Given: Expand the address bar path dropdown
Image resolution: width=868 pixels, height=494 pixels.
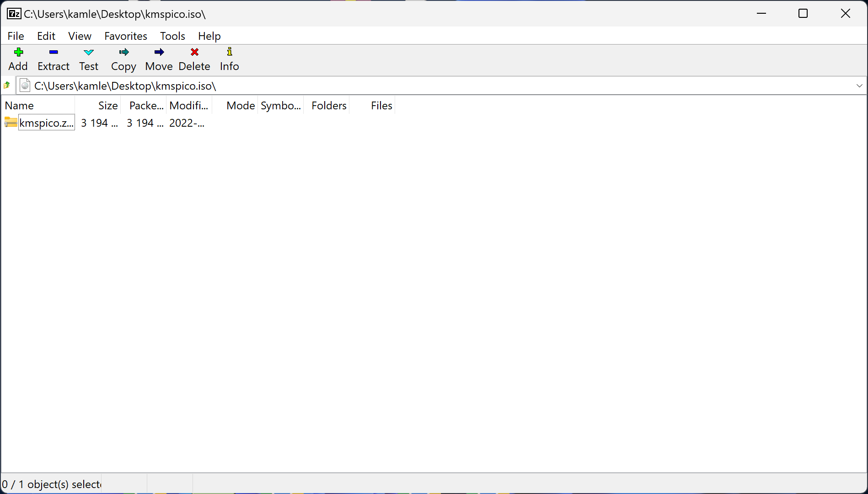Looking at the screenshot, I should tap(859, 86).
